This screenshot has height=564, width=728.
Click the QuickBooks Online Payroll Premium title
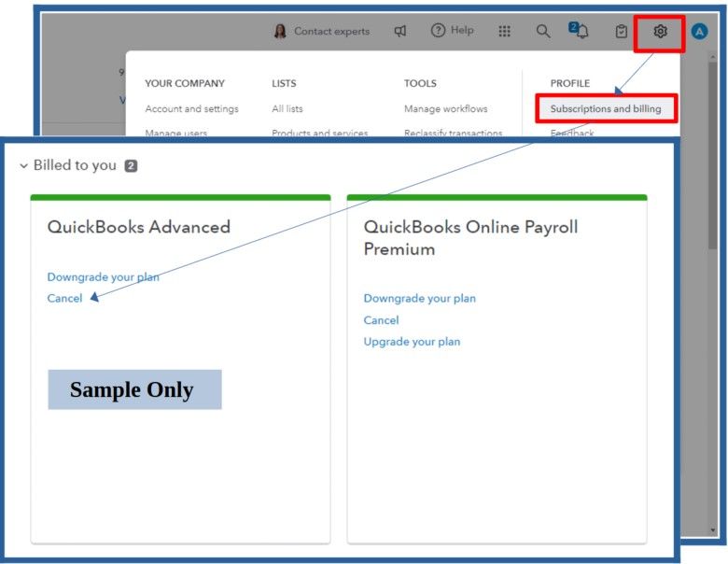click(470, 238)
